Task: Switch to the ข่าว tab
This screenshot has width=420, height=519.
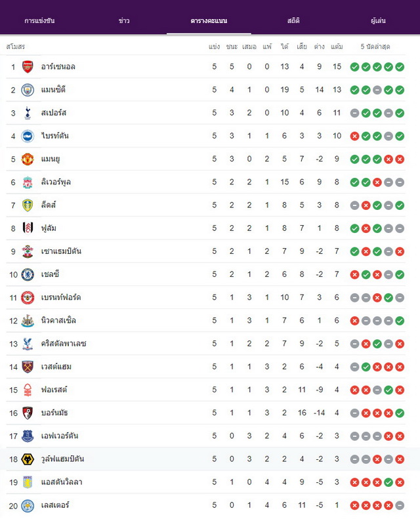Action: click(x=124, y=20)
